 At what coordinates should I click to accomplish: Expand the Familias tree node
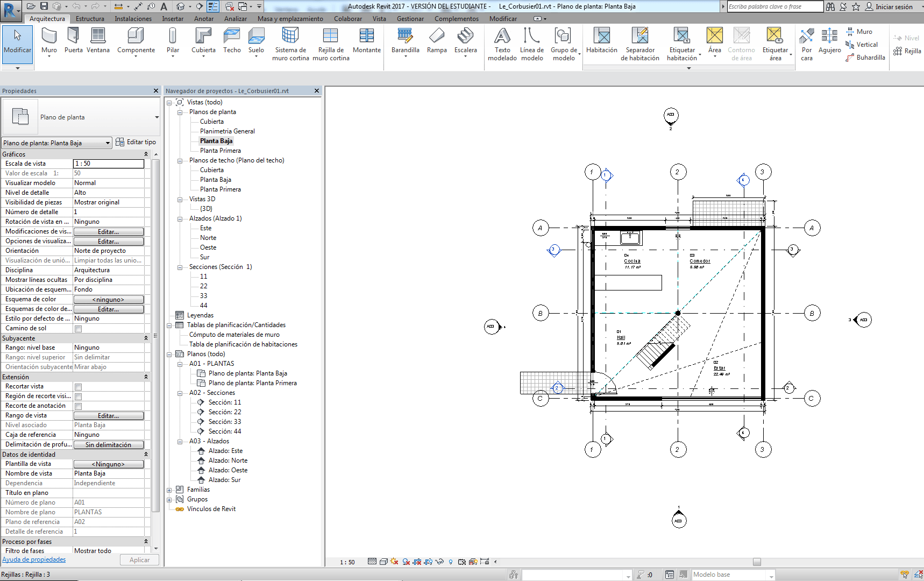click(x=169, y=490)
